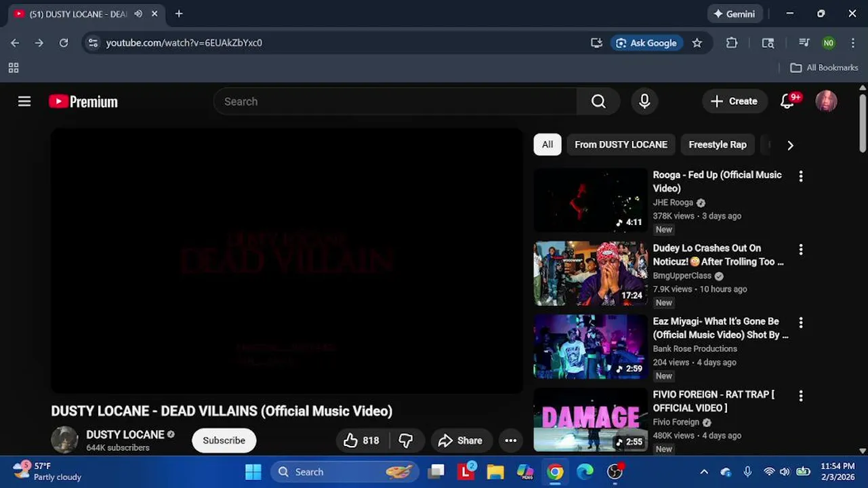Open the weather widget showing 57°F
The image size is (868, 488).
(x=47, y=472)
